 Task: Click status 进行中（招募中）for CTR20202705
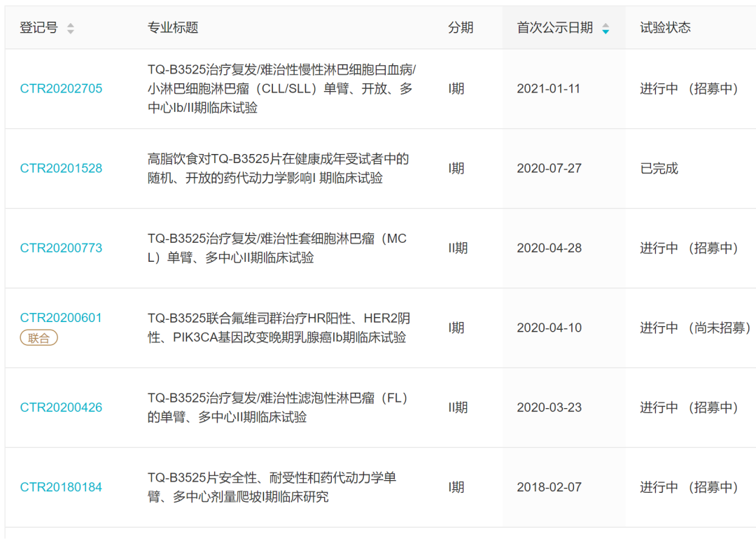pyautogui.click(x=689, y=89)
